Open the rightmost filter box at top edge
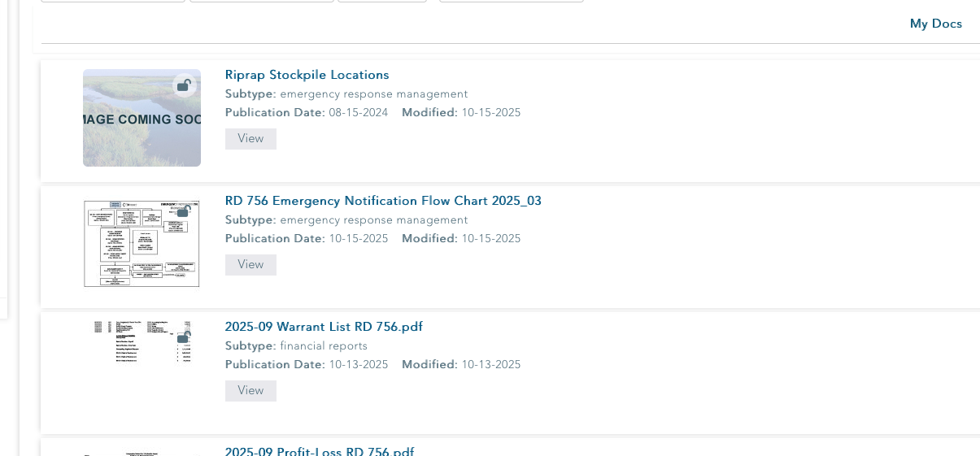The height and width of the screenshot is (456, 980). point(511,1)
